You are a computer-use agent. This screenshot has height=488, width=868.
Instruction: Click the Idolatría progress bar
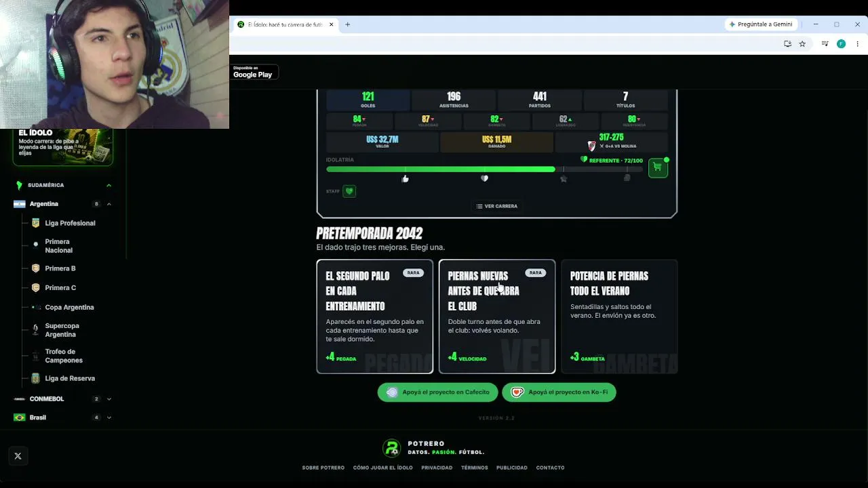click(484, 169)
